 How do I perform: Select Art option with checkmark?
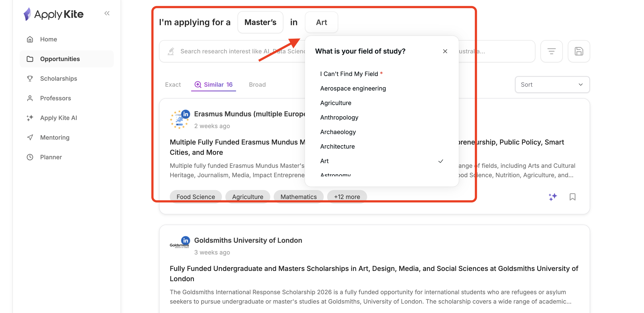point(325,161)
